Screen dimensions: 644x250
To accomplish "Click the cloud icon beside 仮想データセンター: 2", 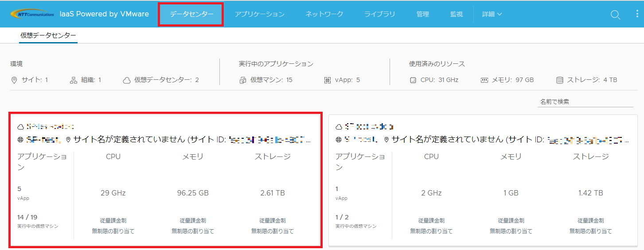I will tap(127, 80).
